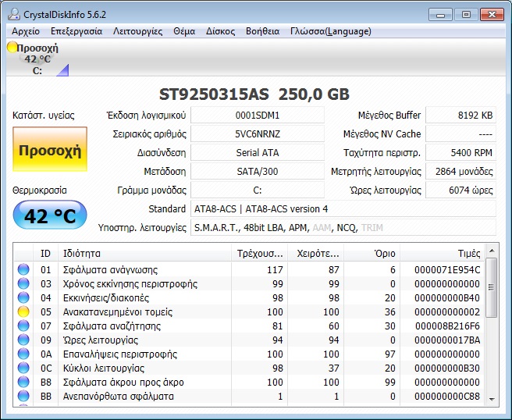Click the ATA8-ACS standard field
The height and width of the screenshot is (420, 512).
point(343,208)
